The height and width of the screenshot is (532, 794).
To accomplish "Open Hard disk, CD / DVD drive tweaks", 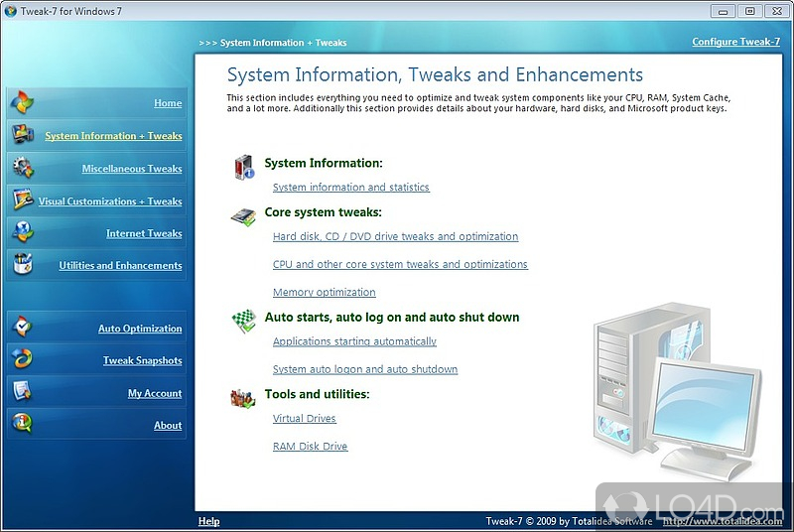I will click(x=395, y=236).
